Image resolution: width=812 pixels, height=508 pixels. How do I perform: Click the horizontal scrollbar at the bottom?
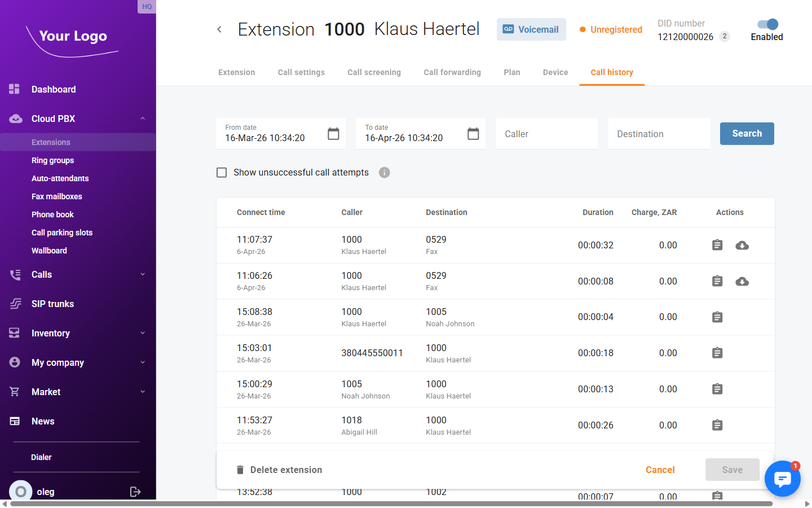pos(395,504)
